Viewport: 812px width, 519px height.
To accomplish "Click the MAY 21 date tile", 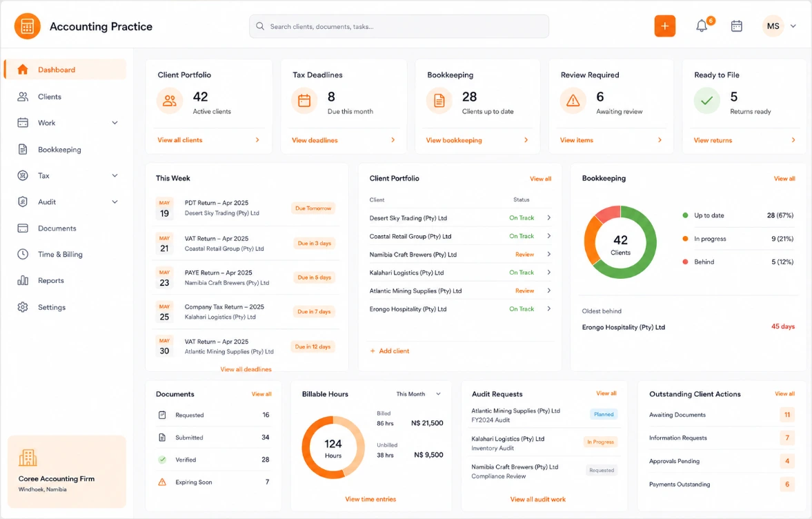I will 165,244.
